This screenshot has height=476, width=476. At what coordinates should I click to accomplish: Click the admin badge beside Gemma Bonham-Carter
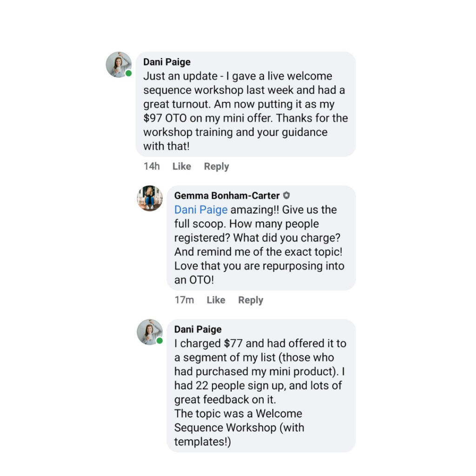(286, 196)
